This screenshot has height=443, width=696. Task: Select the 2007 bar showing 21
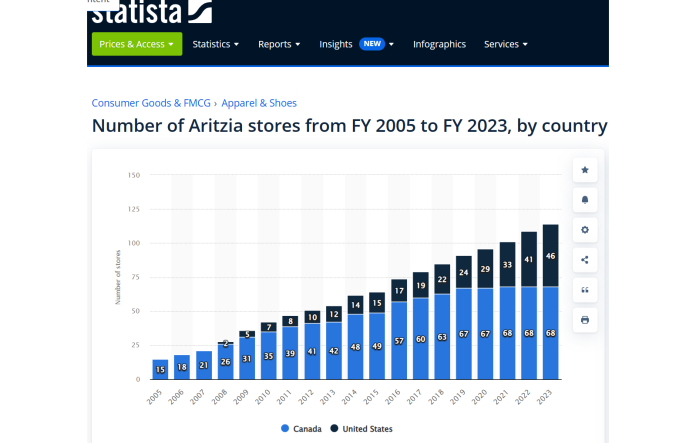coord(204,365)
